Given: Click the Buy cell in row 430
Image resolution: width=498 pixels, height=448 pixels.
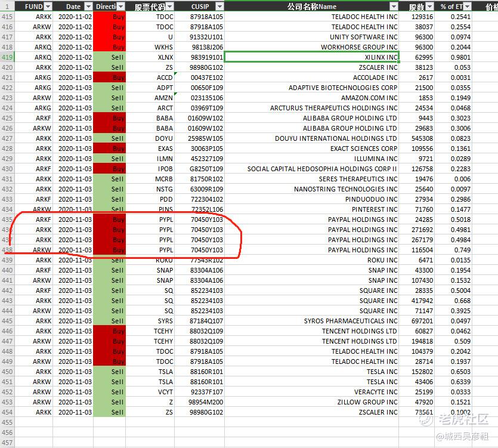Looking at the screenshot, I should point(109,169).
